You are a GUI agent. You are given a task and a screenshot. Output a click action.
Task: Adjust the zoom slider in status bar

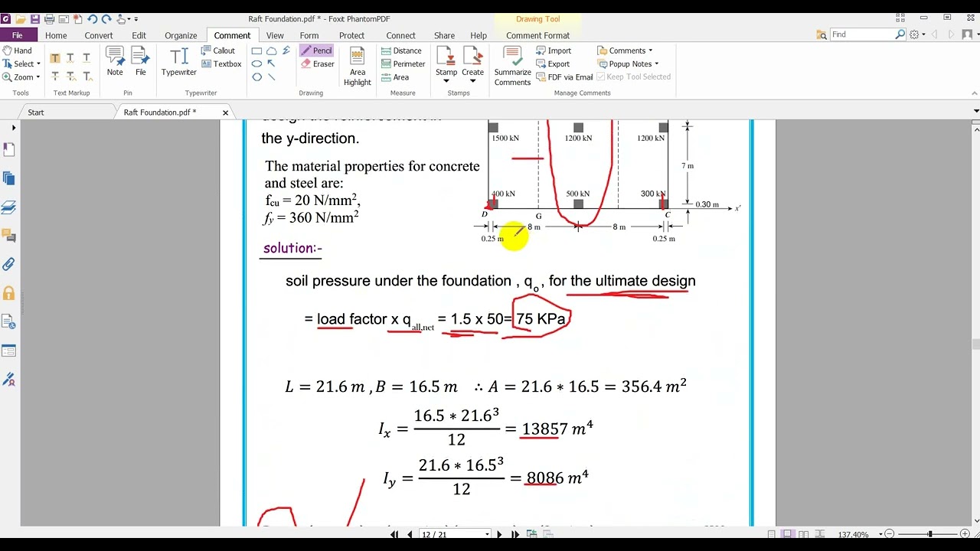tap(929, 534)
